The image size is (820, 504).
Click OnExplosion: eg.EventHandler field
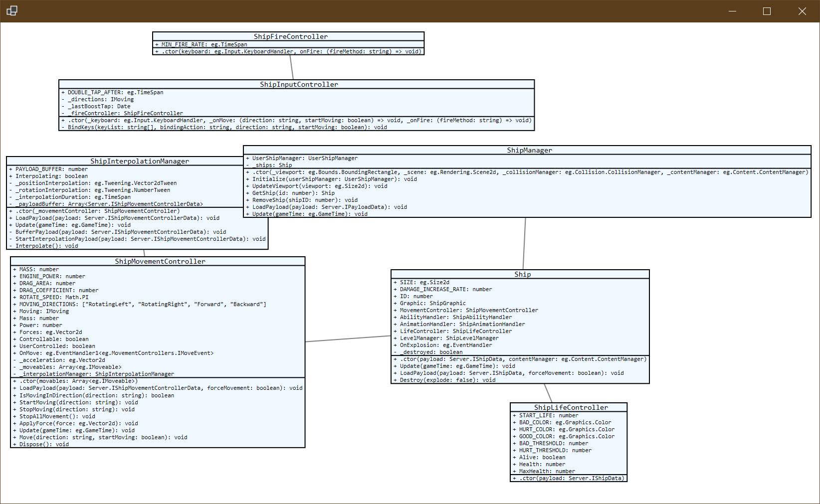click(443, 345)
